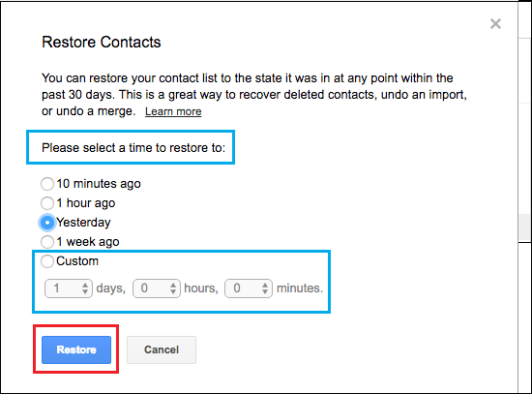Click inside the minutes number field
The width and height of the screenshot is (532, 394).
[249, 288]
